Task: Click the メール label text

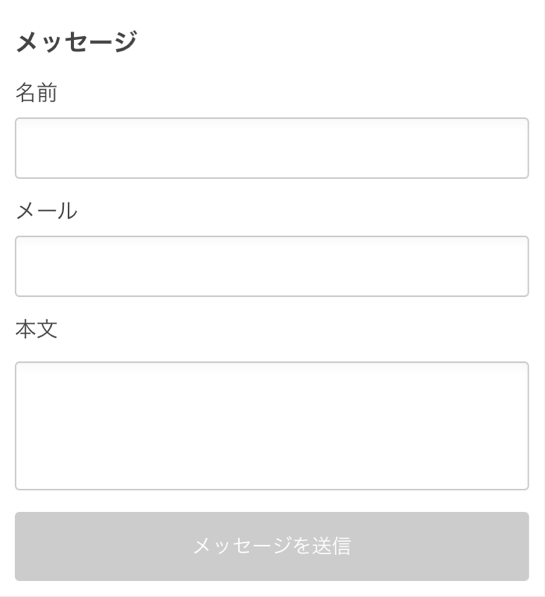Action: click(x=46, y=211)
